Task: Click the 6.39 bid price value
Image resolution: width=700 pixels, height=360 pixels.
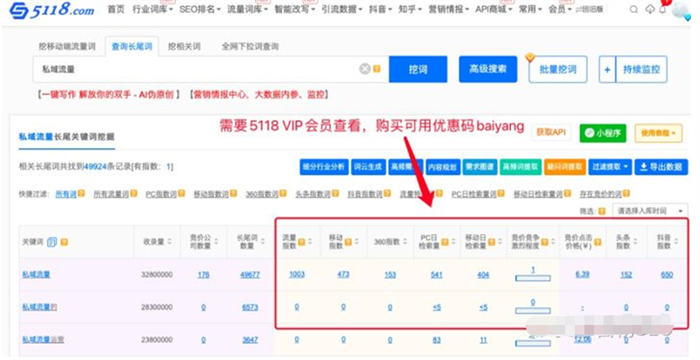Action: click(582, 274)
